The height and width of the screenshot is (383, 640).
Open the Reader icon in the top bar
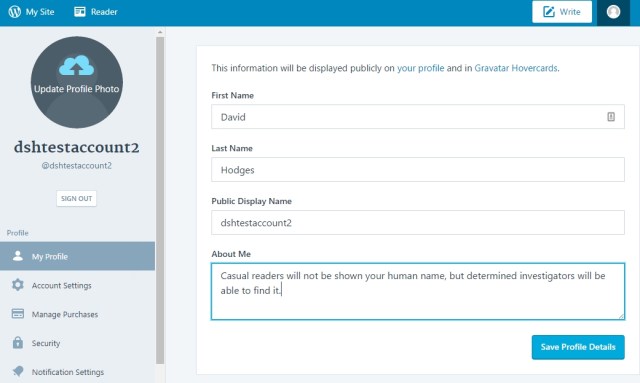point(80,12)
